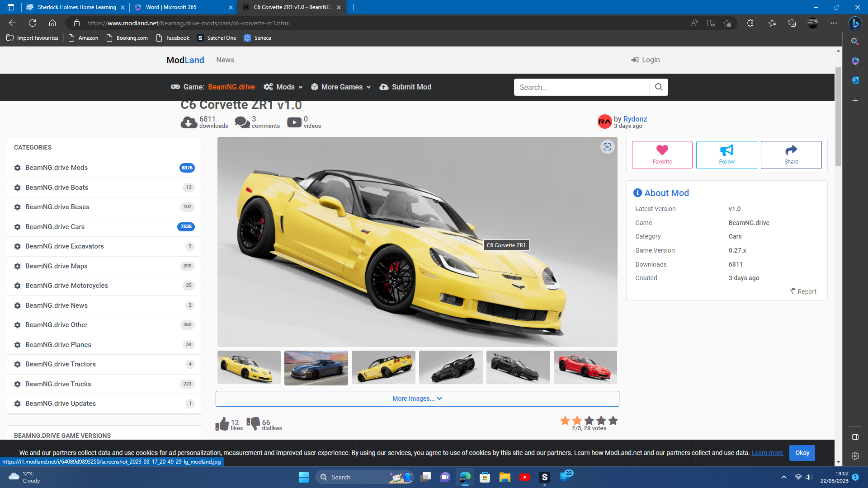Open BeamNG.drive Motorcycles category

[x=104, y=286]
